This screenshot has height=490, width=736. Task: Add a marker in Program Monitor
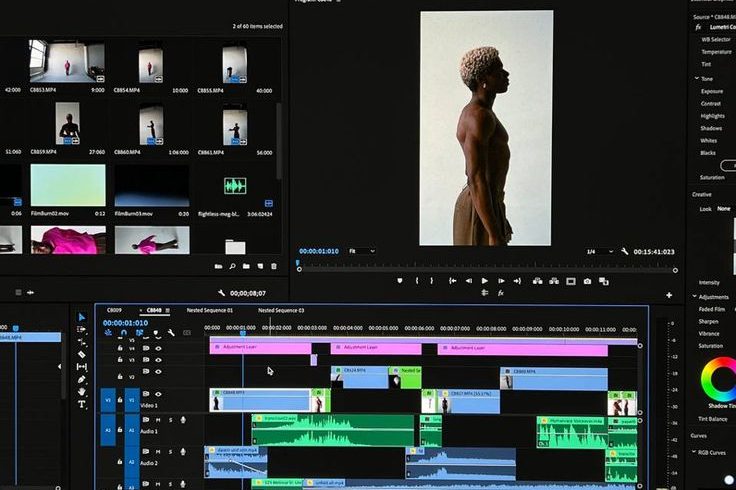click(400, 281)
